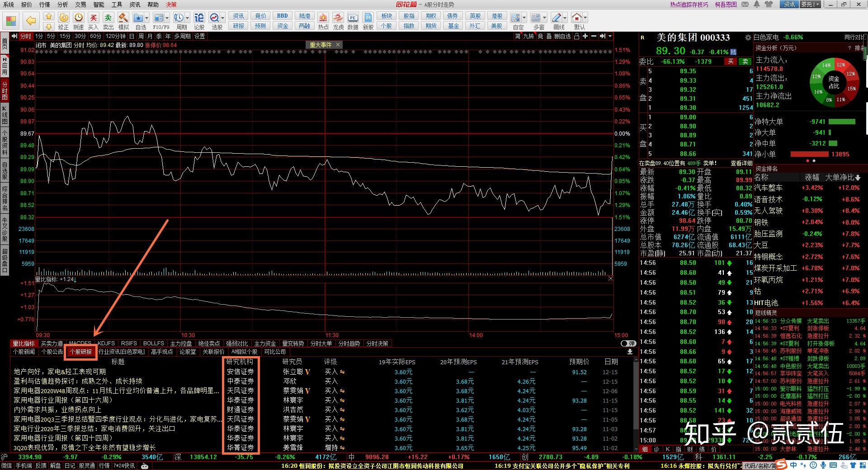Open the 修正 correction tool
The height and width of the screenshot is (470, 868).
pyautogui.click(x=64, y=21)
